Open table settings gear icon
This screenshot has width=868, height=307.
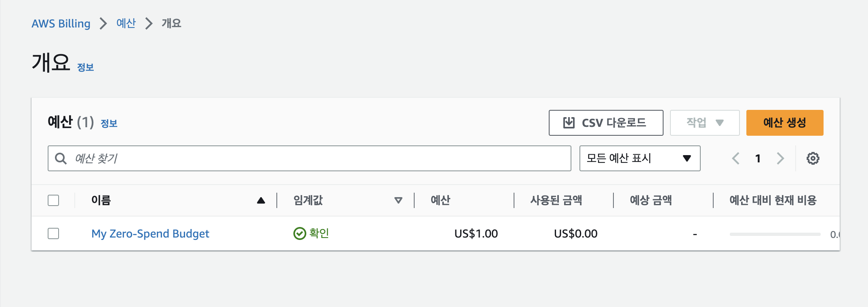click(x=813, y=158)
